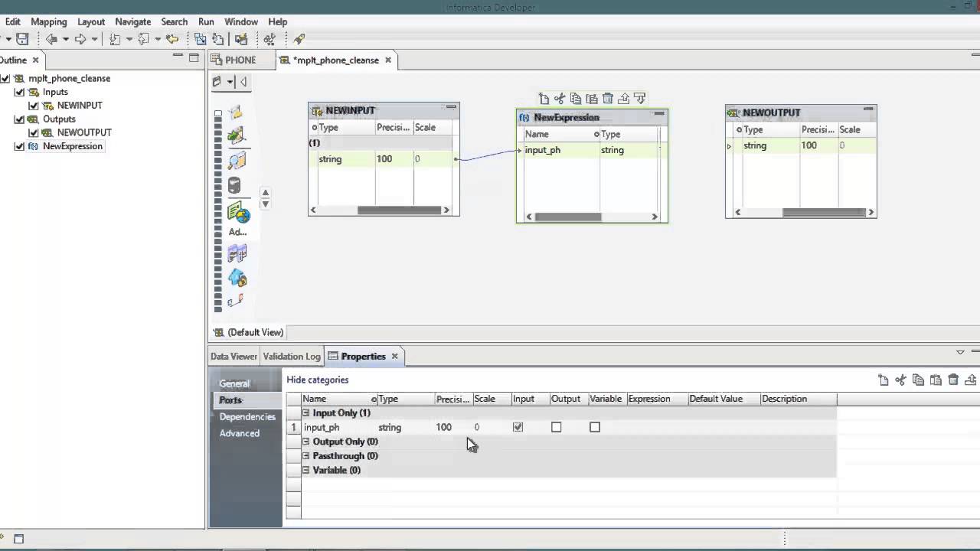This screenshot has width=980, height=551.
Task: Collapse the Input Only (1) group
Action: [x=306, y=412]
